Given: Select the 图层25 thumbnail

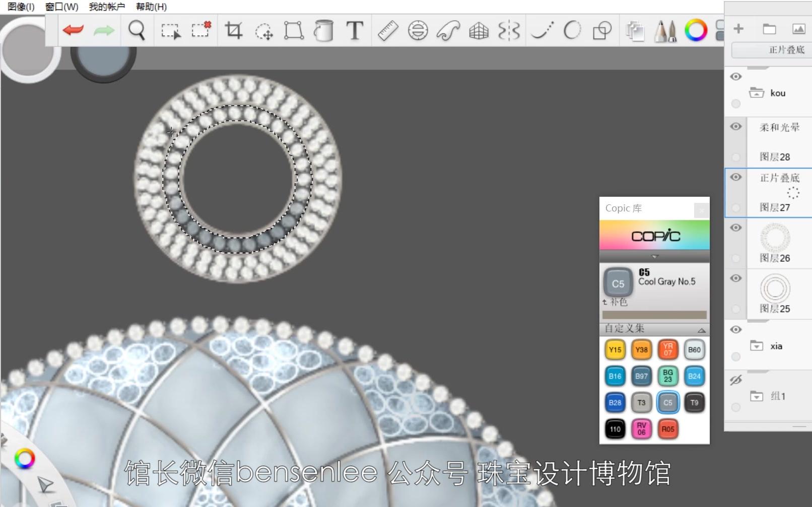Looking at the screenshot, I should [x=775, y=288].
